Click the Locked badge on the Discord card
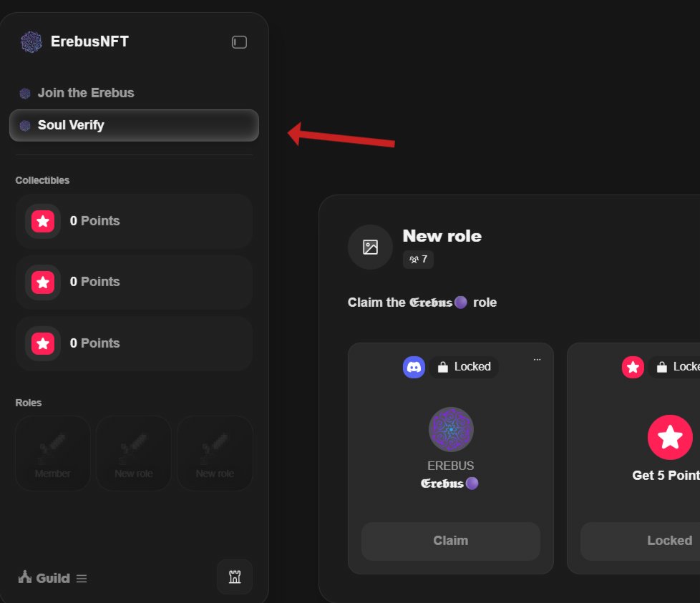 [464, 367]
